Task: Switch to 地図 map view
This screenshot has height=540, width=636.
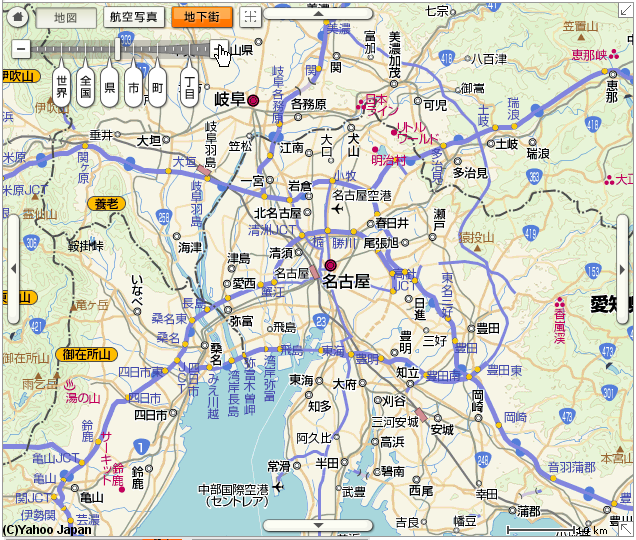Action: coord(67,17)
